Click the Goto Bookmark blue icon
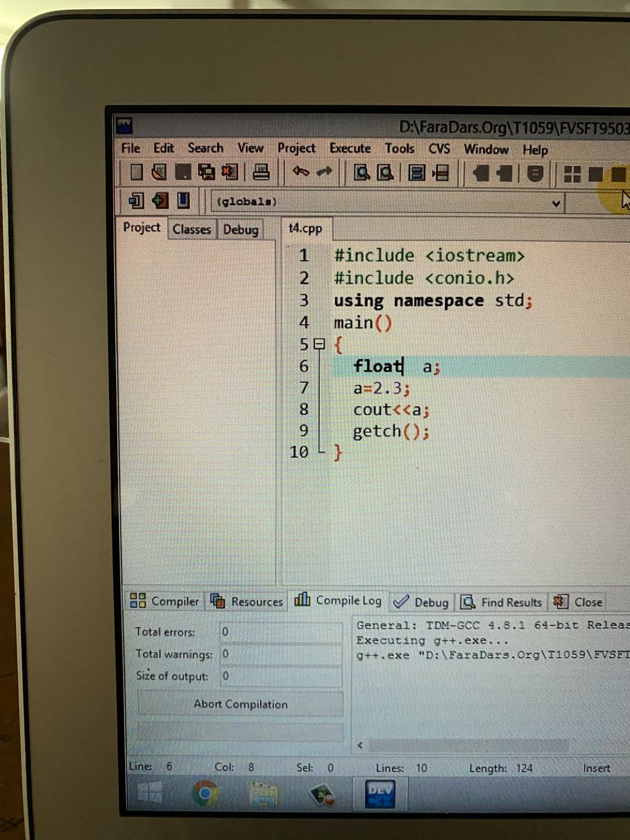The image size is (630, 840). tap(183, 201)
